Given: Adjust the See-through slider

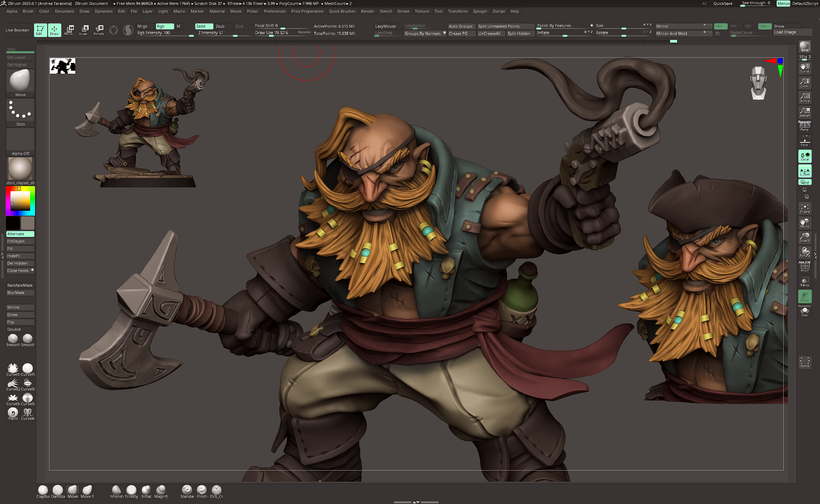Looking at the screenshot, I should click(x=756, y=4).
